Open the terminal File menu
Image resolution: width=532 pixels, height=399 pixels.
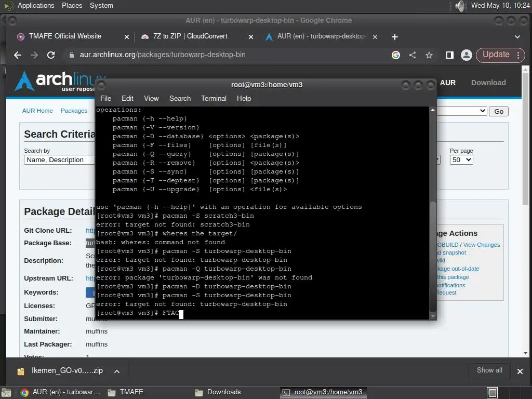tap(105, 98)
